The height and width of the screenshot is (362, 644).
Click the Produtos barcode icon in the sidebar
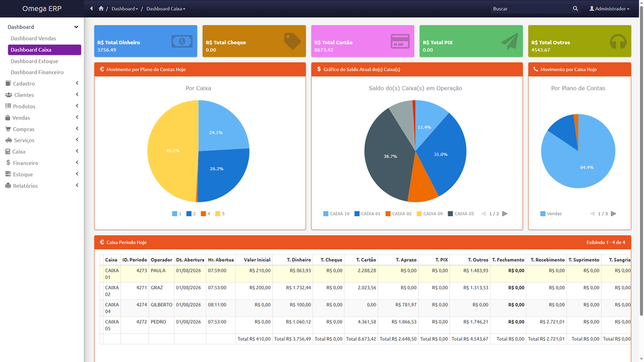(x=8, y=106)
